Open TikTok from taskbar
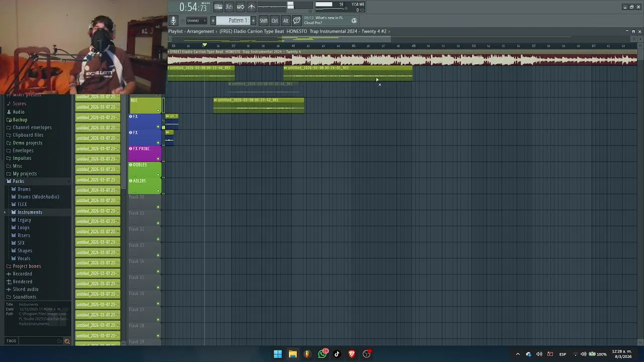Screen dimensions: 644x362 click(337, 354)
